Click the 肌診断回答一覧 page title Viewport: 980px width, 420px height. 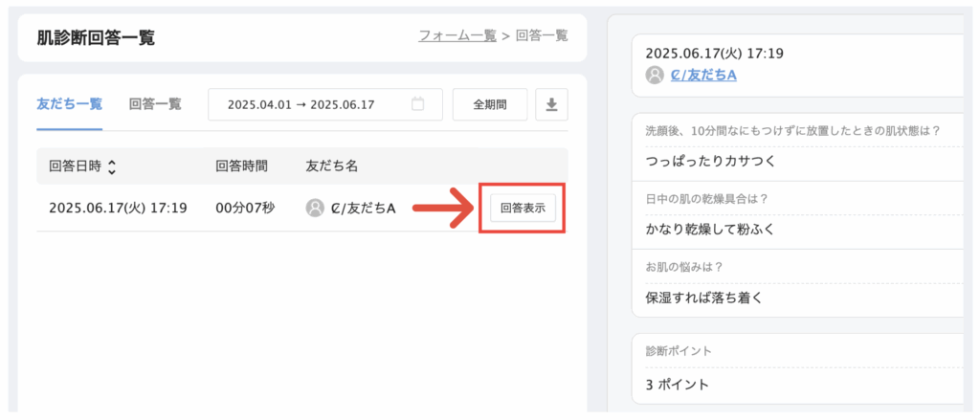97,37
